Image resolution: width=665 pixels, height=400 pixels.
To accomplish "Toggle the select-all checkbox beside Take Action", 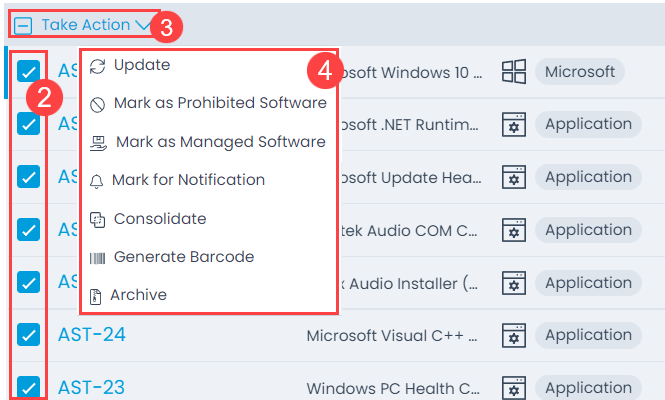I will pyautogui.click(x=23, y=25).
